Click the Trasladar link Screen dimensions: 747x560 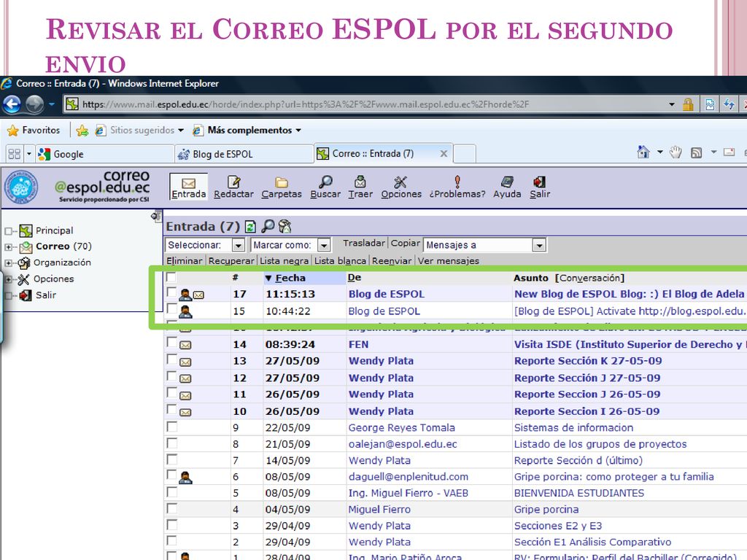(x=364, y=243)
